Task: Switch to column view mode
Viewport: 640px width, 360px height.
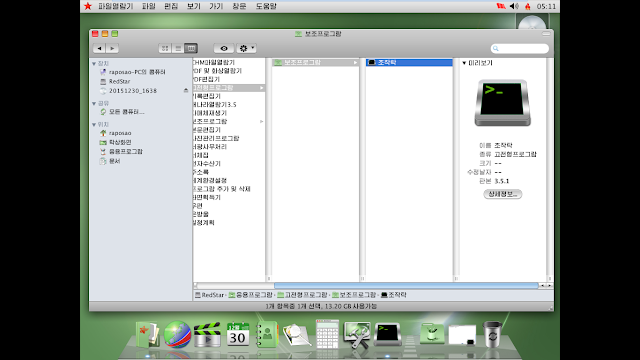Action: (191, 48)
